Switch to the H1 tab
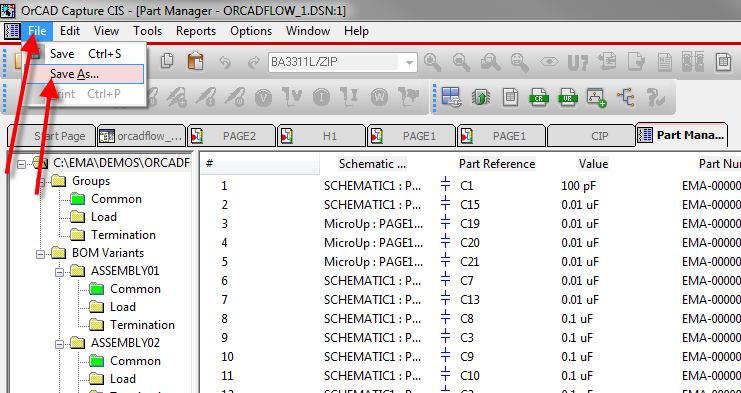 [321, 136]
